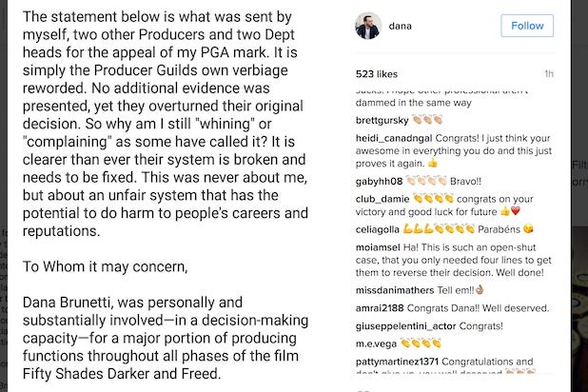Go to gabyhh08's profile
Image resolution: width=588 pixels, height=392 pixels.
pyautogui.click(x=380, y=181)
